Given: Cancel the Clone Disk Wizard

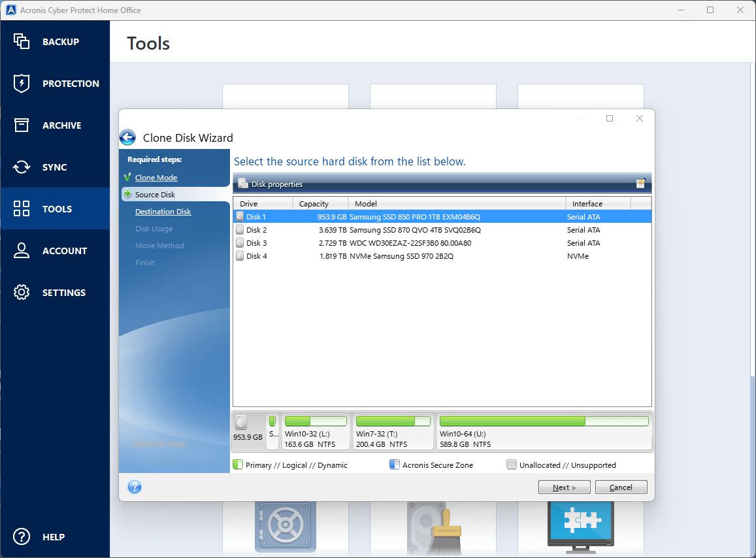Looking at the screenshot, I should (621, 487).
